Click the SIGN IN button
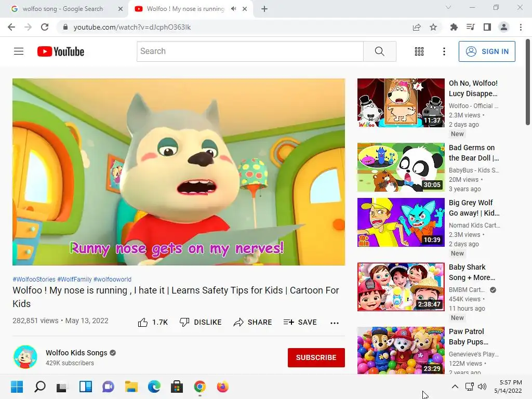This screenshot has height=399, width=532. pyautogui.click(x=486, y=51)
